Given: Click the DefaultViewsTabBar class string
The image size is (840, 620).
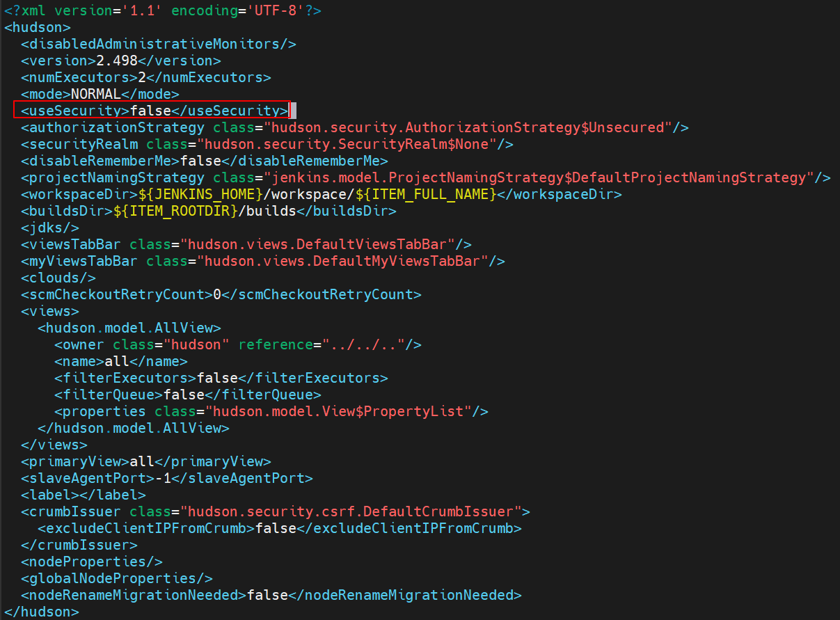Looking at the screenshot, I should [317, 244].
